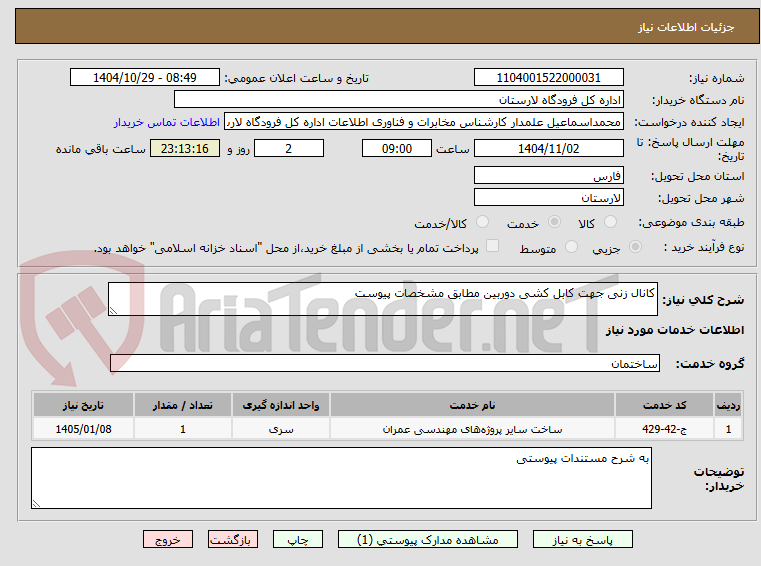Select the کالا/خدمت radio button
The image size is (761, 566).
[x=482, y=222]
